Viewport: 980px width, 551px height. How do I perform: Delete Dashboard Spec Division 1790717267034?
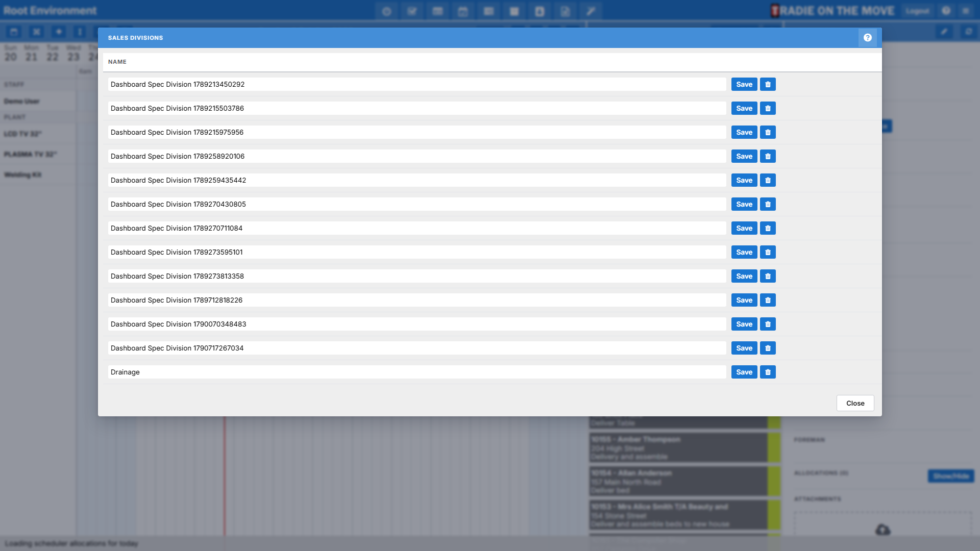coord(768,348)
